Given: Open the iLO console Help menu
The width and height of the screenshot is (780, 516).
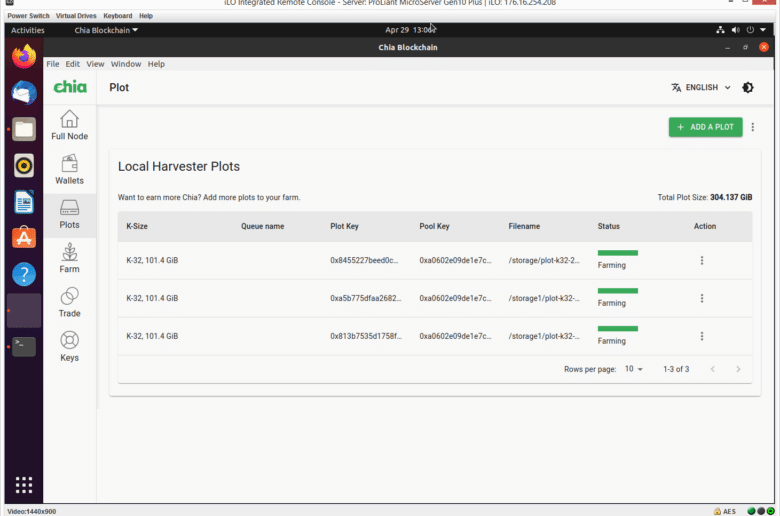Looking at the screenshot, I should (146, 15).
